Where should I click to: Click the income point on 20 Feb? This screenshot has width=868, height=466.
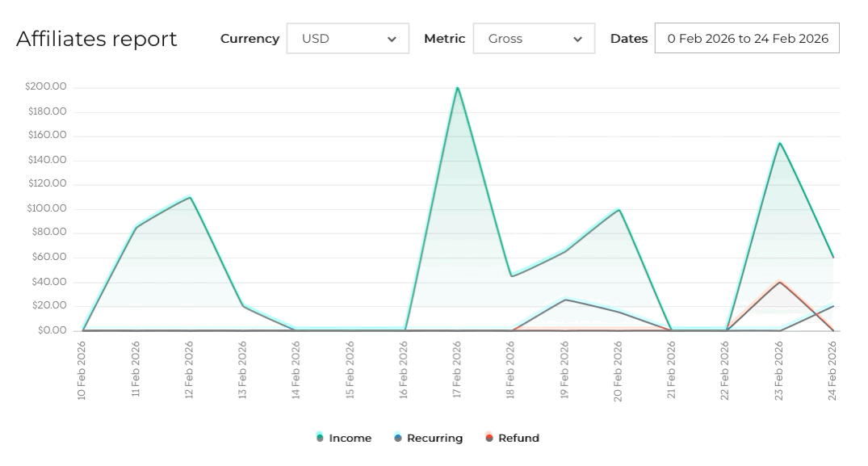tap(619, 210)
